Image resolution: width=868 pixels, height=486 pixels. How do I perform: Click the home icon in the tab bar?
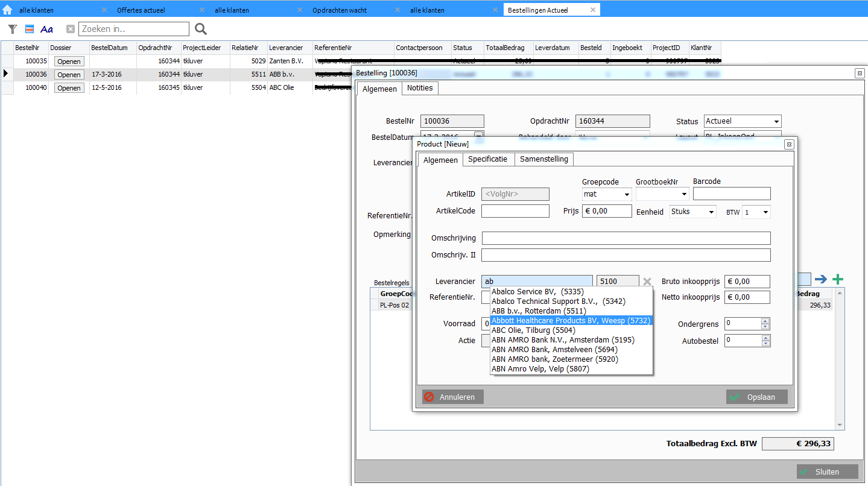tap(7, 10)
